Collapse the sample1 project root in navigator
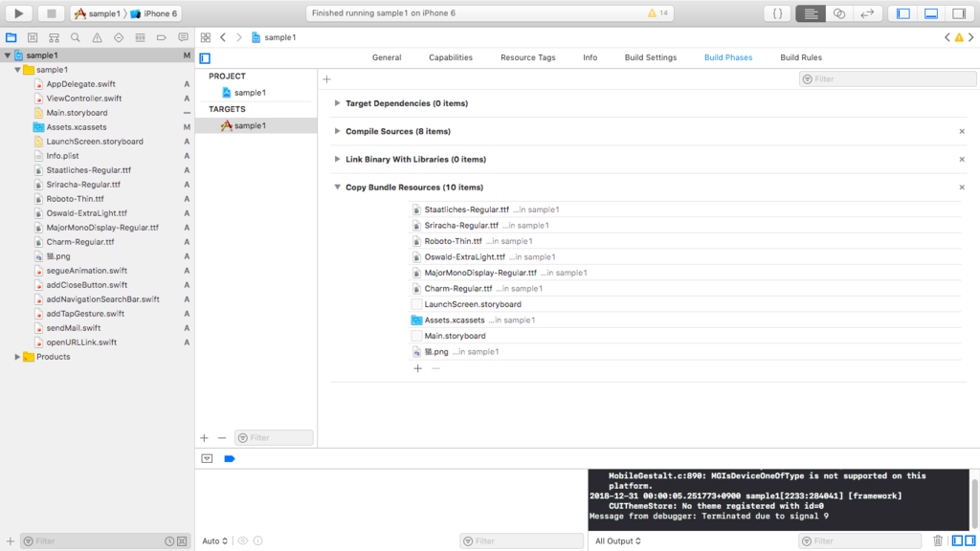The width and height of the screenshot is (980, 551). coord(8,55)
